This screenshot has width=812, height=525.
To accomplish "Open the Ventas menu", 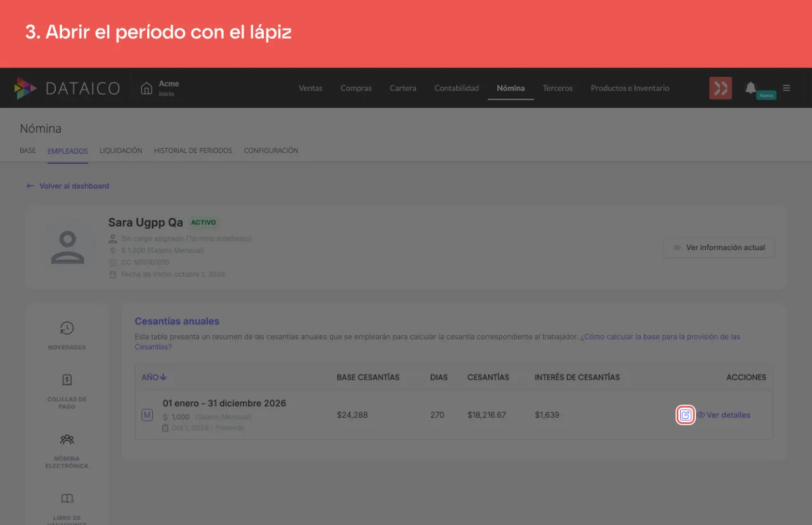I will 310,88.
